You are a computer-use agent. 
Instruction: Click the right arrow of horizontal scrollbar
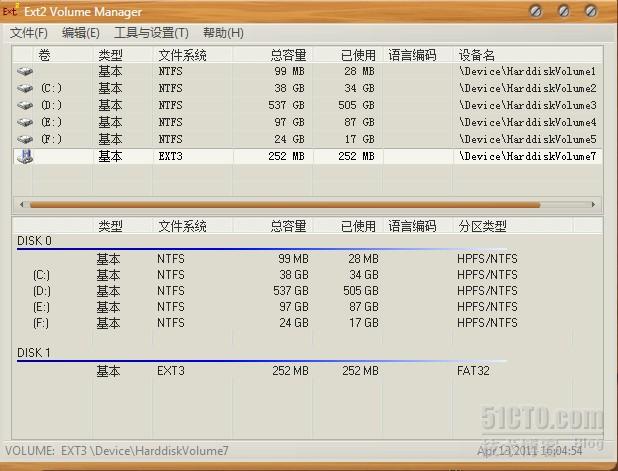(593, 204)
